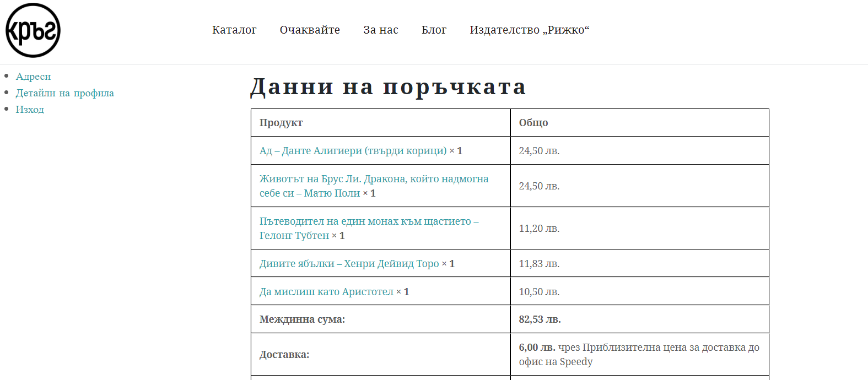868x380 pixels.
Task: Open Дивите ябълки – Хенри Дейвид Торо link
Action: coord(349,263)
